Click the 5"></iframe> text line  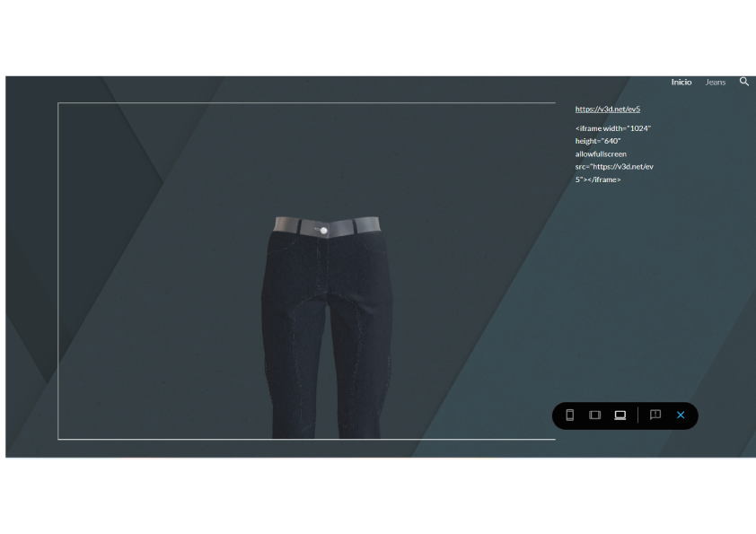click(598, 179)
